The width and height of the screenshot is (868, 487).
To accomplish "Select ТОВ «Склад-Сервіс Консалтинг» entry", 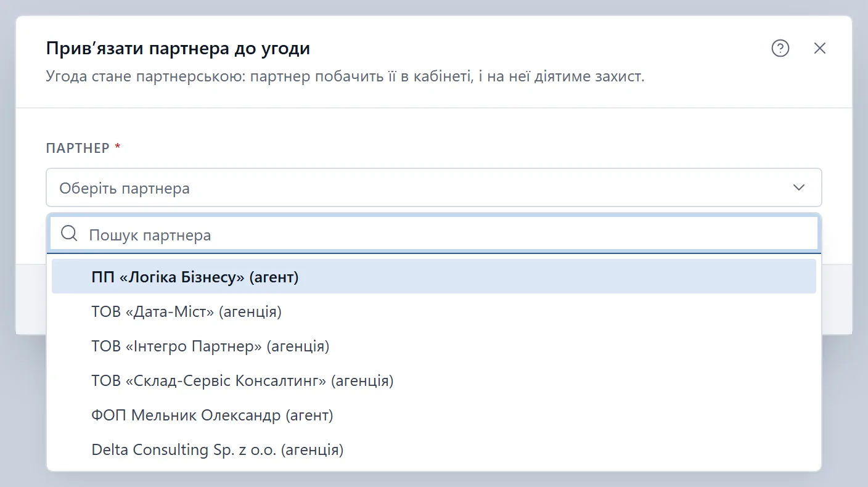I will tap(434, 380).
